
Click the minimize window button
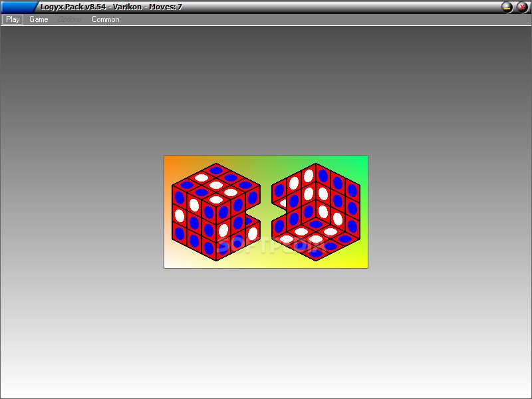[x=507, y=7]
